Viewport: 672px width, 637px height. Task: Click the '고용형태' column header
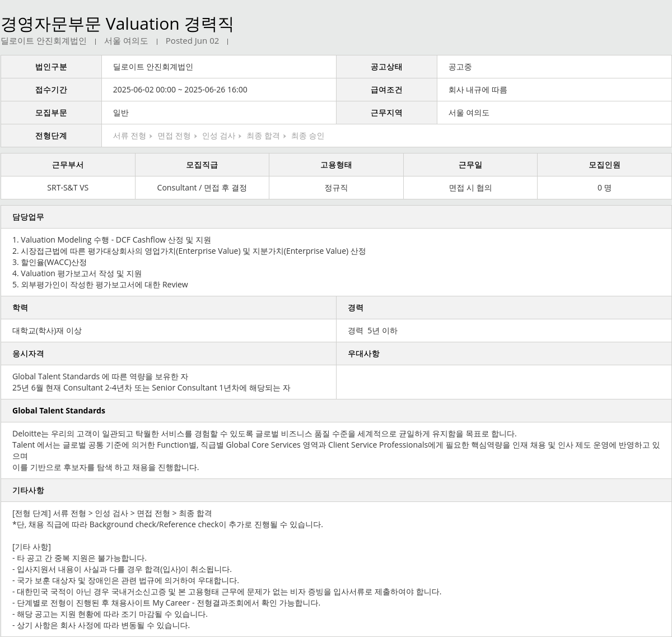[336, 165]
